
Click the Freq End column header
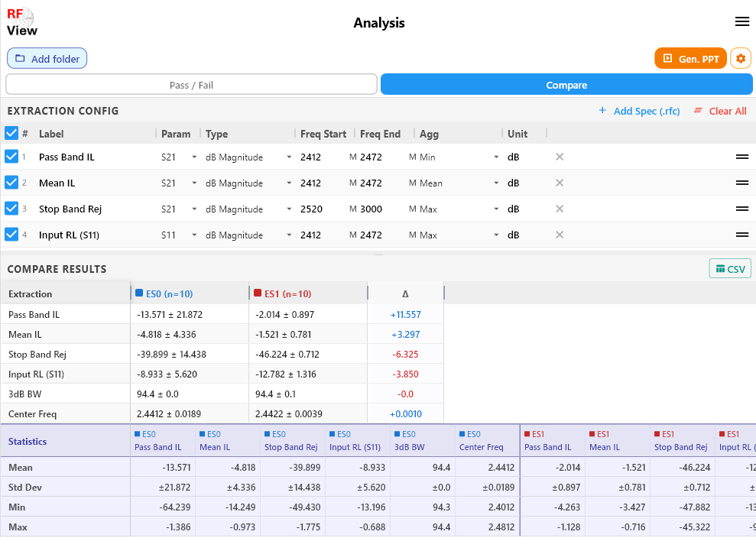[x=380, y=134]
